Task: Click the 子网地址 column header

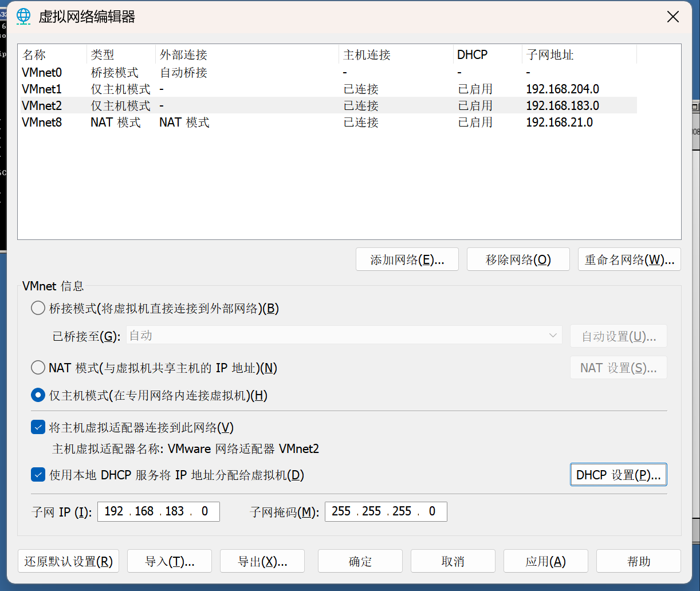Action: click(x=579, y=55)
